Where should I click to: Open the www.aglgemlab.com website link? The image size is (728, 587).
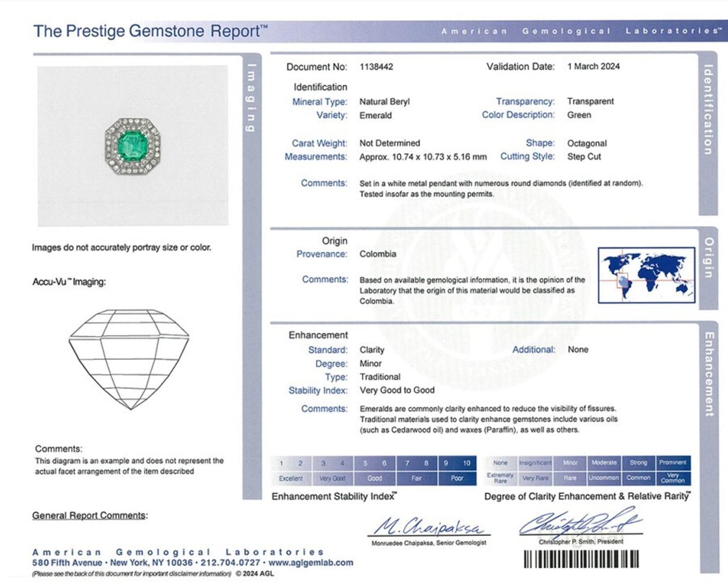coord(311,563)
